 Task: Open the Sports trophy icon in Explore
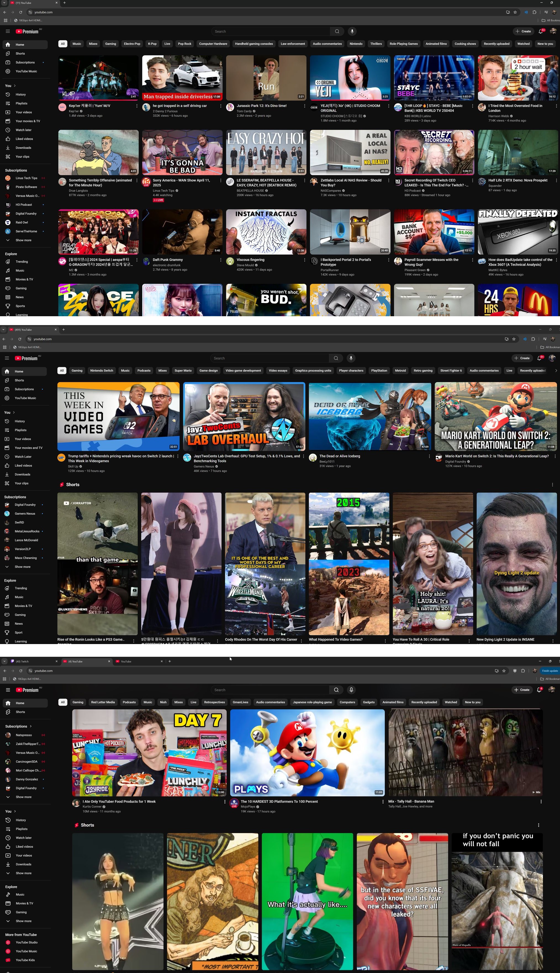tap(8, 306)
